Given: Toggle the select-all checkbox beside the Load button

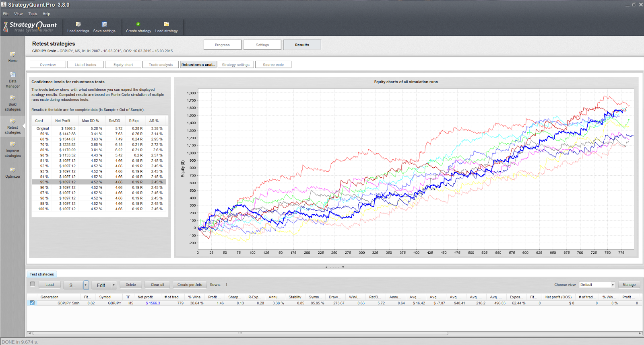Looking at the screenshot, I should click(33, 284).
